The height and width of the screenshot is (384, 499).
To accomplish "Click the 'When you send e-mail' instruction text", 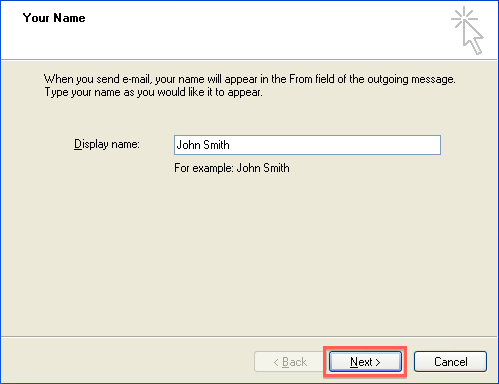I will 250,85.
